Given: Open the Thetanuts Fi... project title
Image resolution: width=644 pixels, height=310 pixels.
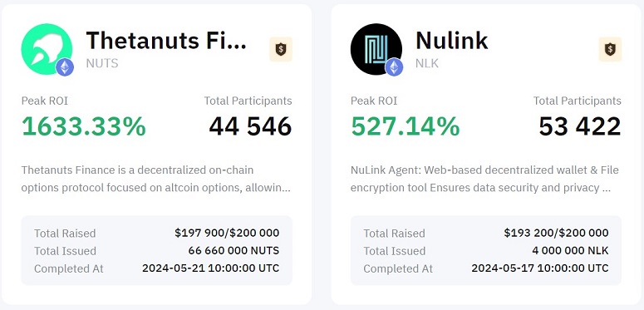Looking at the screenshot, I should click(166, 40).
